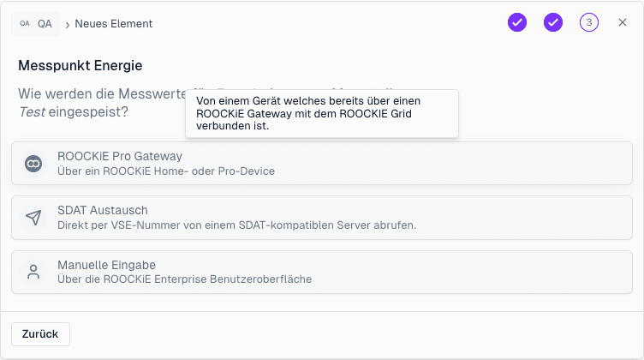Click the ROOCKiE Pro Gateway link icon
The image size is (644, 360).
coord(33,164)
